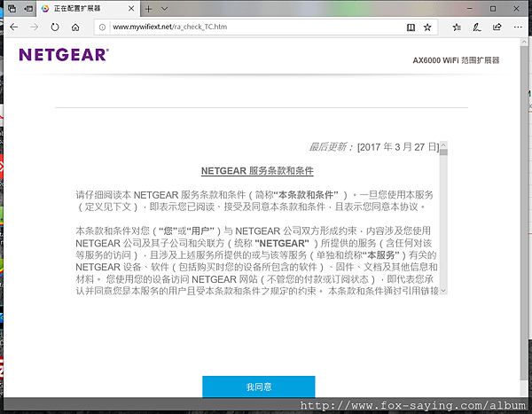The image size is (532, 414).
Task: Click the date text 2017 年 3 月 27 日
Action: pyautogui.click(x=398, y=147)
